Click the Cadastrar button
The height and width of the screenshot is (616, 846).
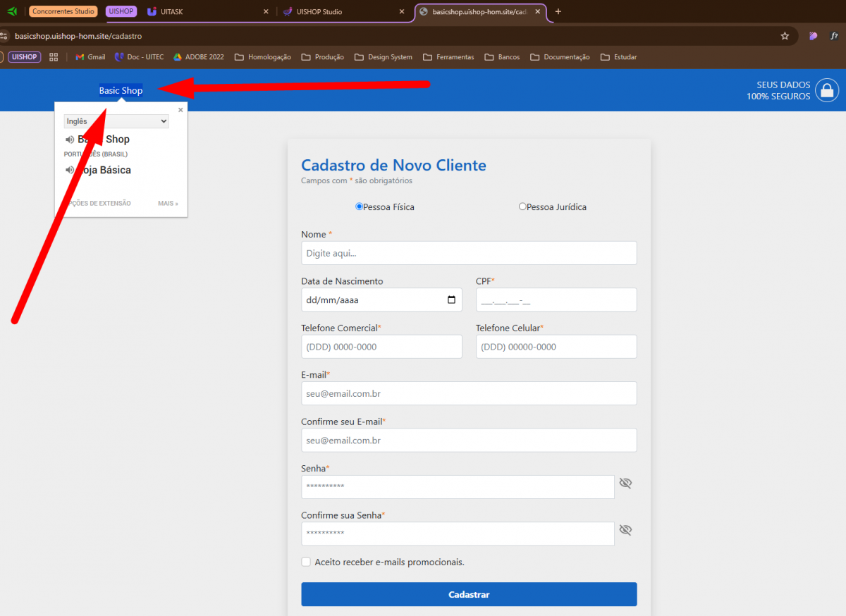469,594
